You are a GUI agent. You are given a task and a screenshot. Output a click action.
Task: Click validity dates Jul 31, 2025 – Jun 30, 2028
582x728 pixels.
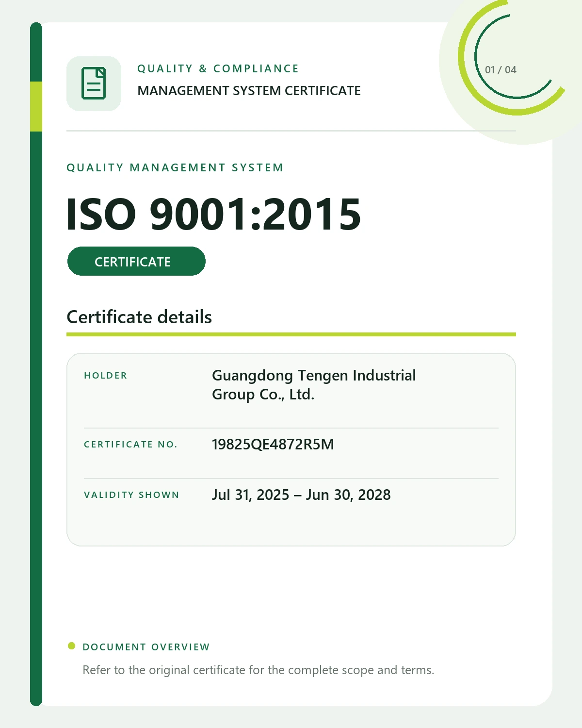pyautogui.click(x=301, y=495)
